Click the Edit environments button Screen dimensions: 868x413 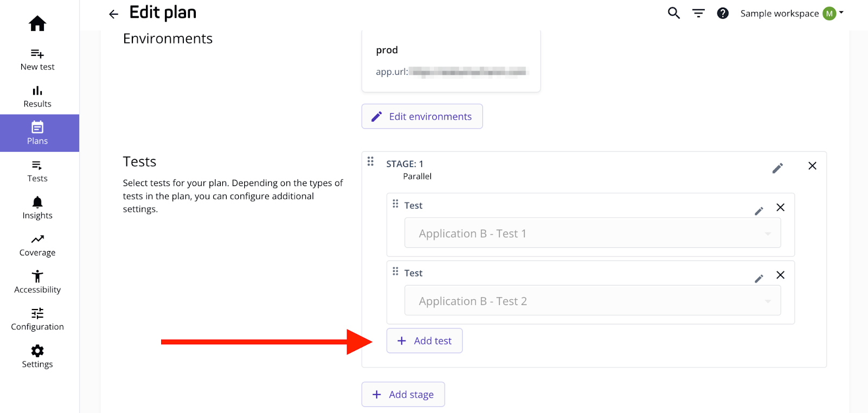click(x=422, y=116)
